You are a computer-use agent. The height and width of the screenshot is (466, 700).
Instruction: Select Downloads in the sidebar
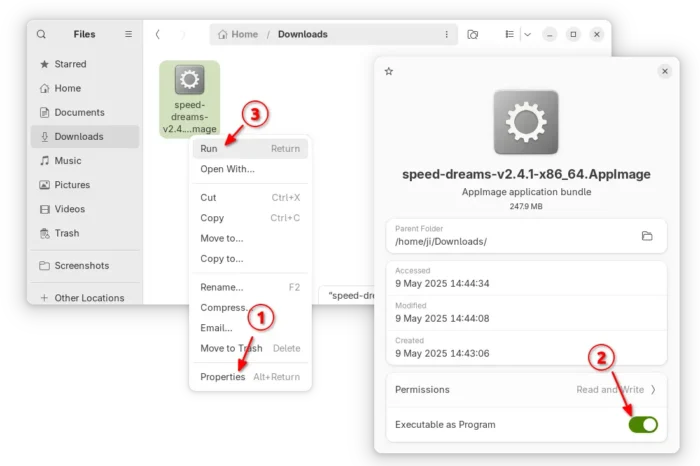tap(85, 137)
